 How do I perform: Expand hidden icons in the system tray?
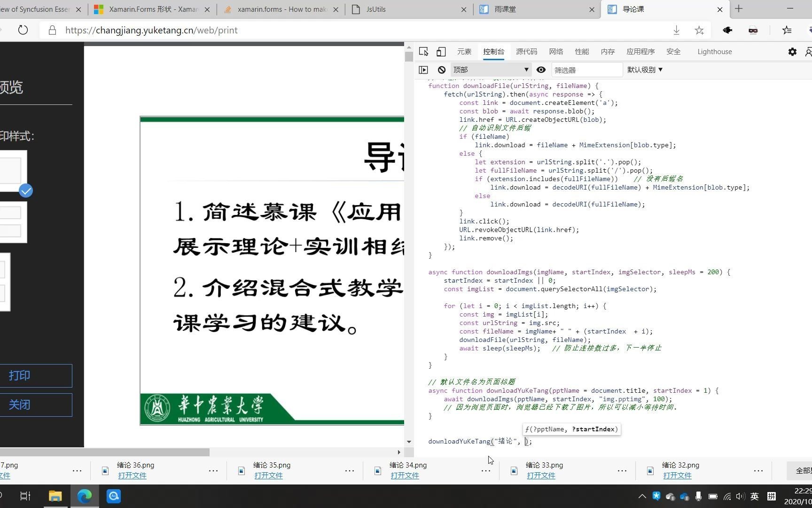(642, 496)
